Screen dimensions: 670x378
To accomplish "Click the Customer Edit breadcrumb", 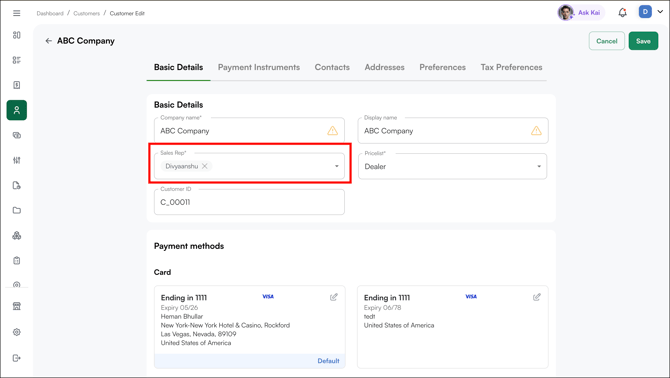I will tap(127, 14).
